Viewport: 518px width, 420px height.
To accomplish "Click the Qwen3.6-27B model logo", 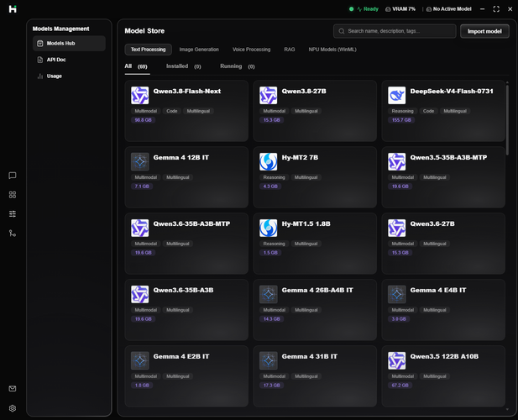I will pos(397,228).
